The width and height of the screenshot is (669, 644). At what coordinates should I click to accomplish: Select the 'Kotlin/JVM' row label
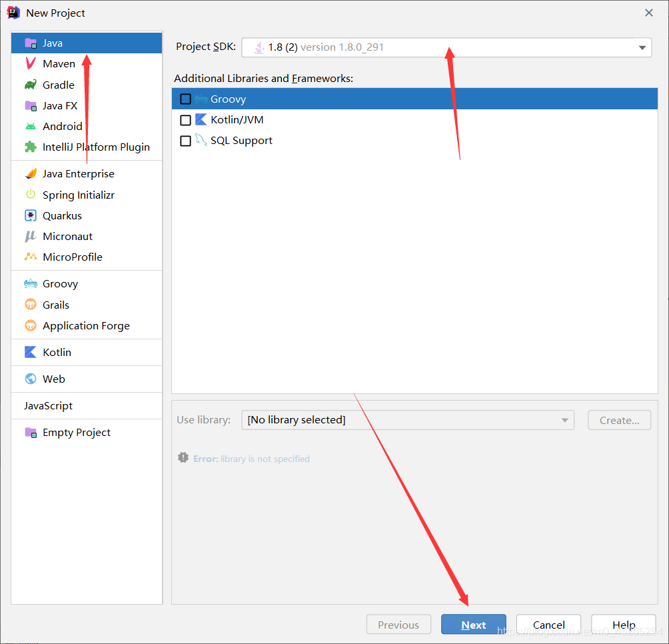coord(237,120)
